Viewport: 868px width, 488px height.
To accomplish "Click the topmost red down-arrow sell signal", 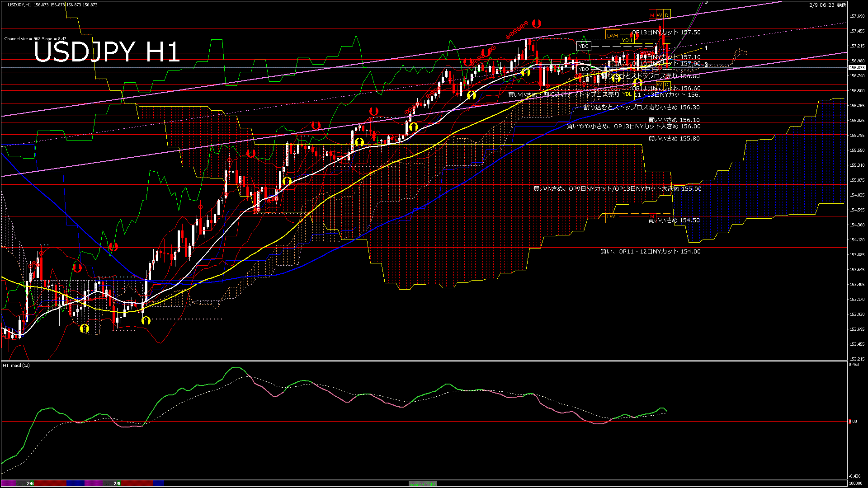I will click(x=536, y=23).
